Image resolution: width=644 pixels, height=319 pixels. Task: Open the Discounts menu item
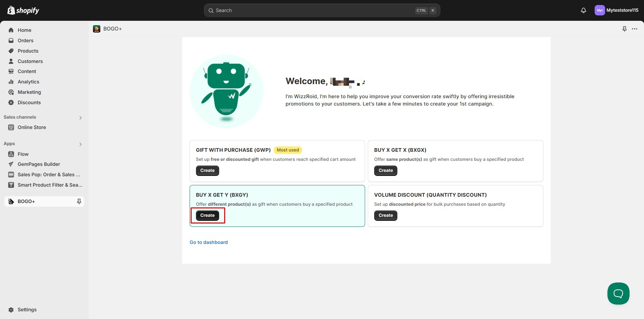coord(29,103)
